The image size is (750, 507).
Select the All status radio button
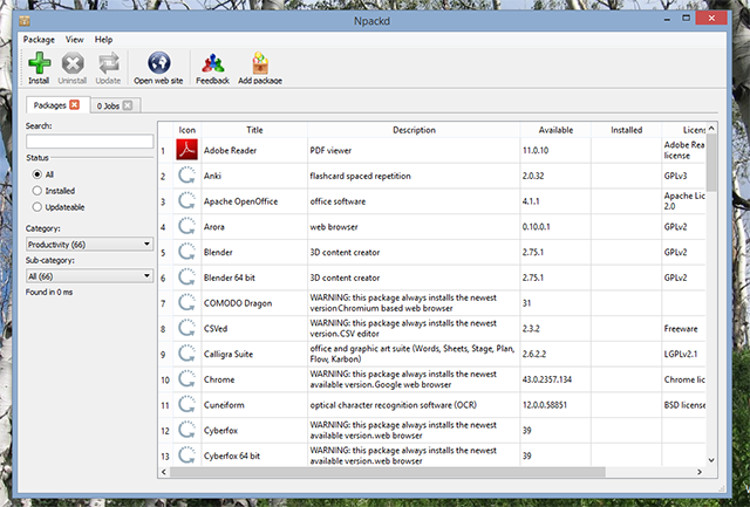[37, 174]
